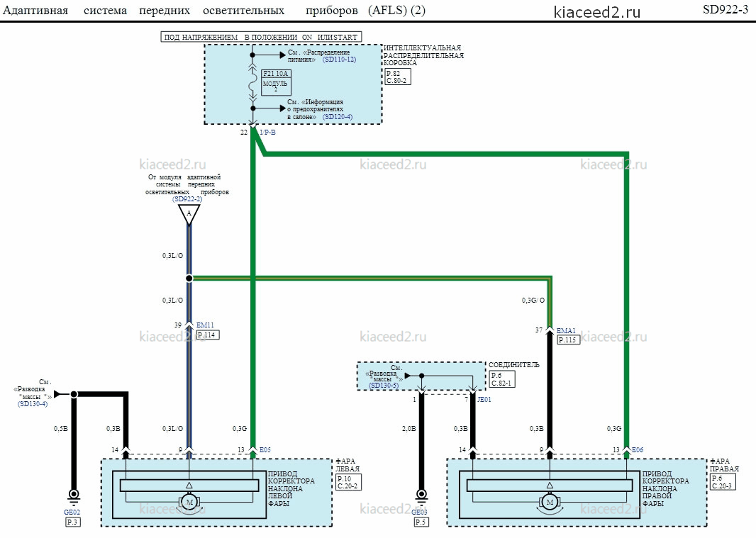Click pin number 39 at EM11
The height and width of the screenshot is (538, 756).
[x=178, y=325]
